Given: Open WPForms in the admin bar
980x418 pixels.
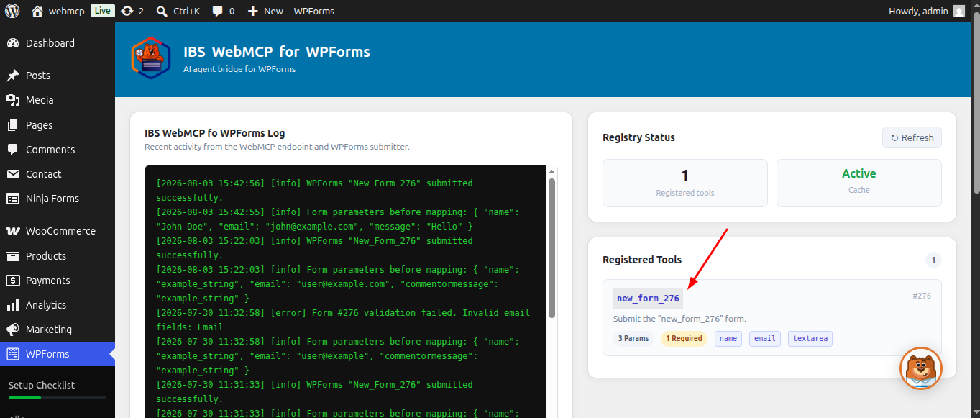Looking at the screenshot, I should [x=314, y=11].
